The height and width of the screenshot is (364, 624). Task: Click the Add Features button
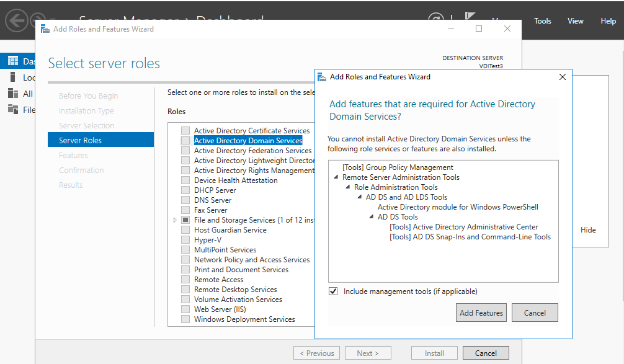click(481, 313)
